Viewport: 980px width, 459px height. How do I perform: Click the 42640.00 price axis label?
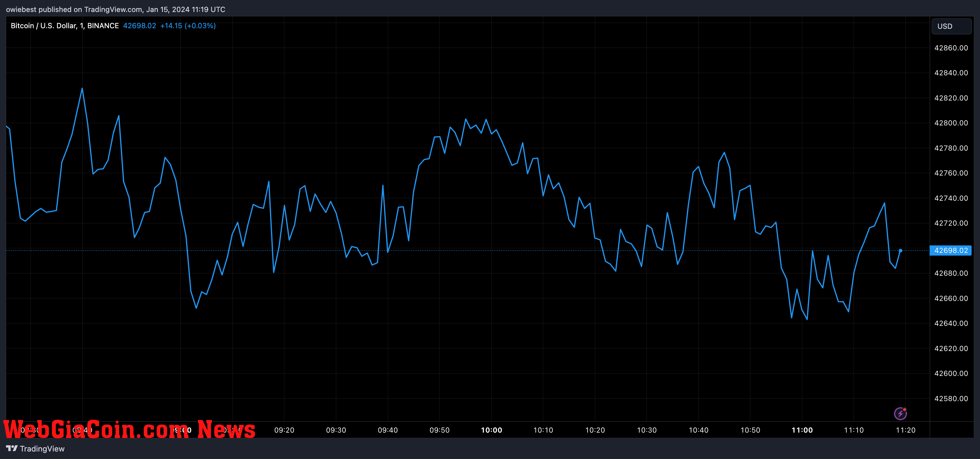coord(951,323)
